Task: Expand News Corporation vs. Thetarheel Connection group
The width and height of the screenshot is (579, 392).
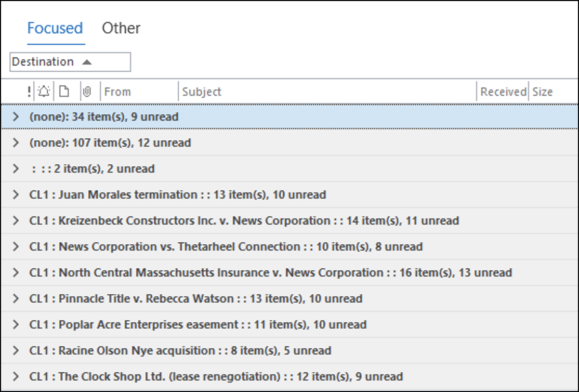Action: [16, 246]
